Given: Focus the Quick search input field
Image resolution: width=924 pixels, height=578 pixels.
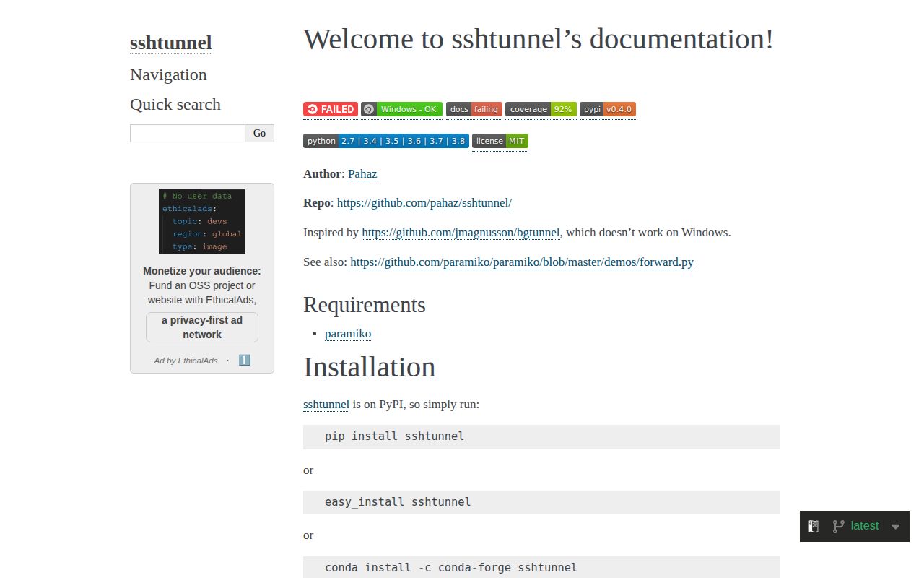Looking at the screenshot, I should pos(188,133).
